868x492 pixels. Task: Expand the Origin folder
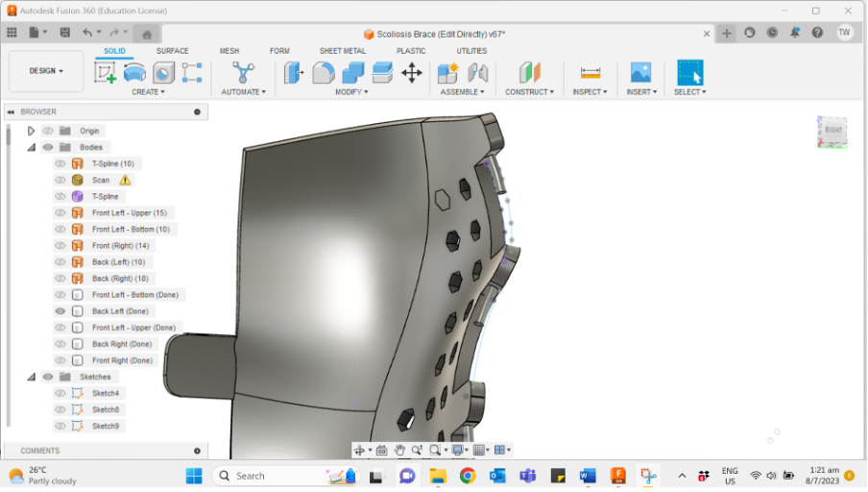click(x=31, y=131)
